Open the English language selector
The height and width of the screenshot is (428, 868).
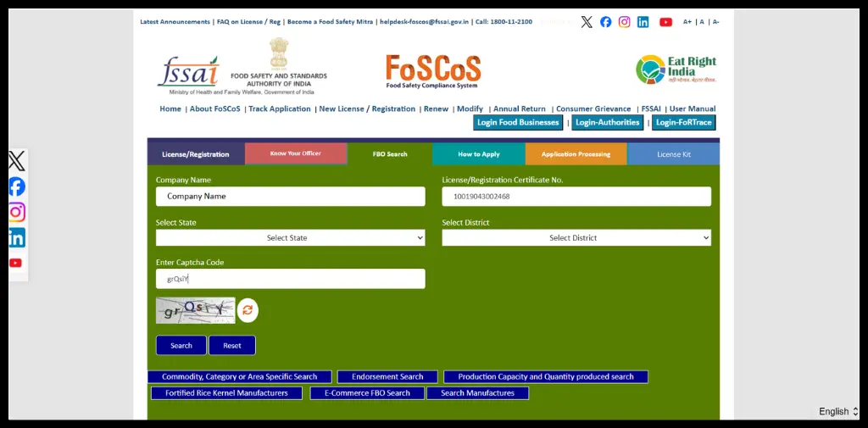[838, 411]
